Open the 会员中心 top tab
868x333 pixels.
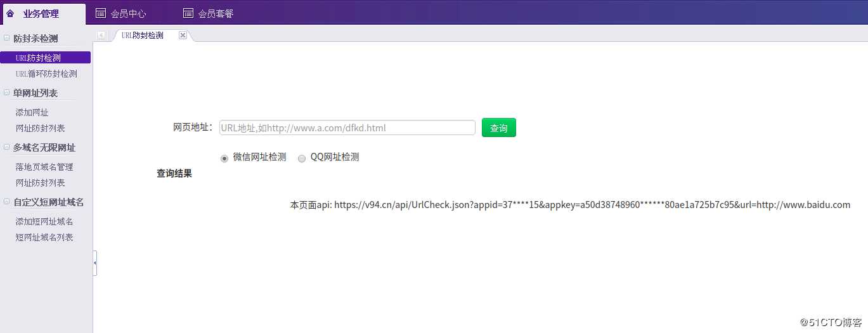coord(121,14)
